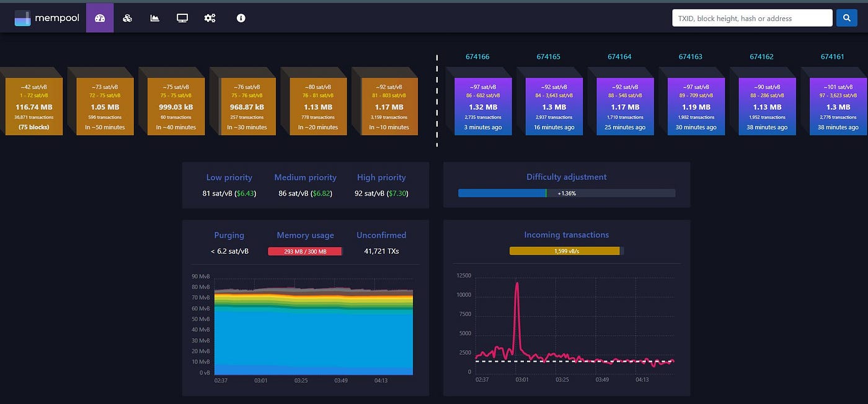
Task: Open block height link 674165
Action: (x=549, y=56)
